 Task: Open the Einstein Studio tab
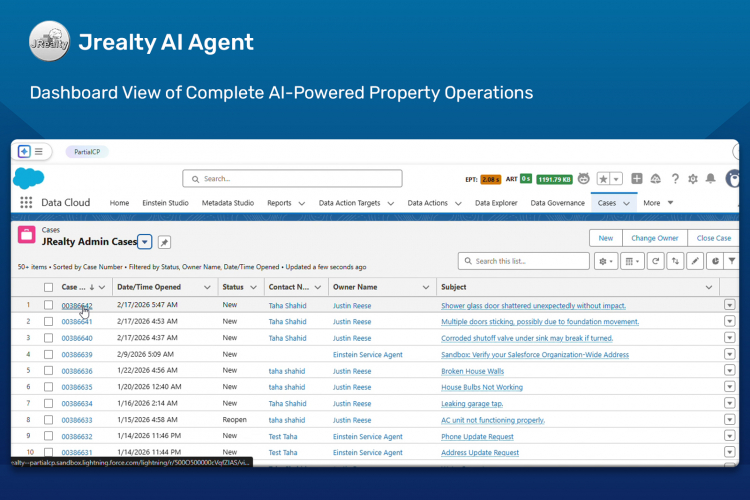(x=165, y=203)
